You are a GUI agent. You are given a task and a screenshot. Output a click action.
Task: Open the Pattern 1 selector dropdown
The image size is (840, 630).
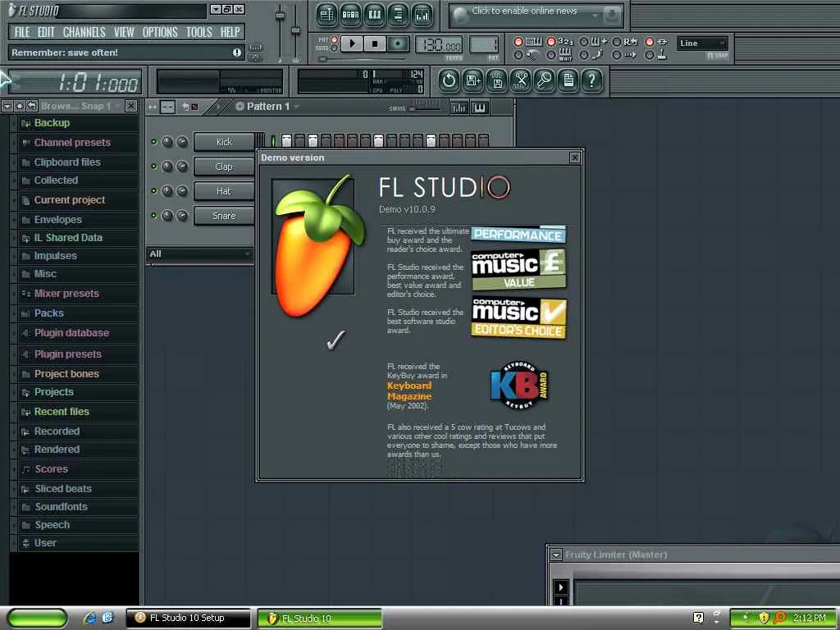click(x=267, y=107)
